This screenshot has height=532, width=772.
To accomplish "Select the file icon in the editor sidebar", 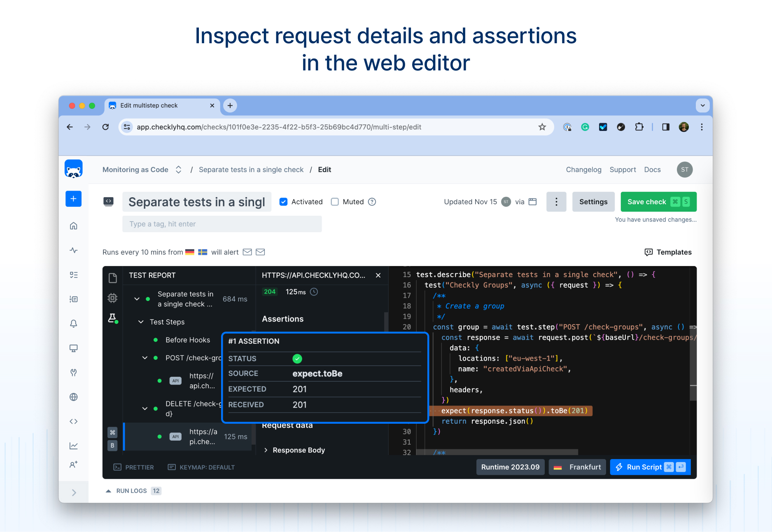I will pos(113,278).
